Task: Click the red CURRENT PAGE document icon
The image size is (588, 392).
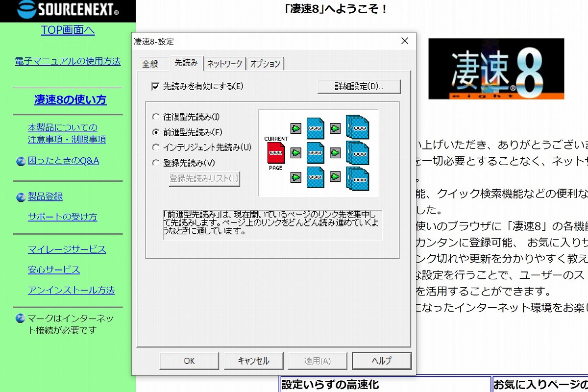Action: [x=277, y=153]
